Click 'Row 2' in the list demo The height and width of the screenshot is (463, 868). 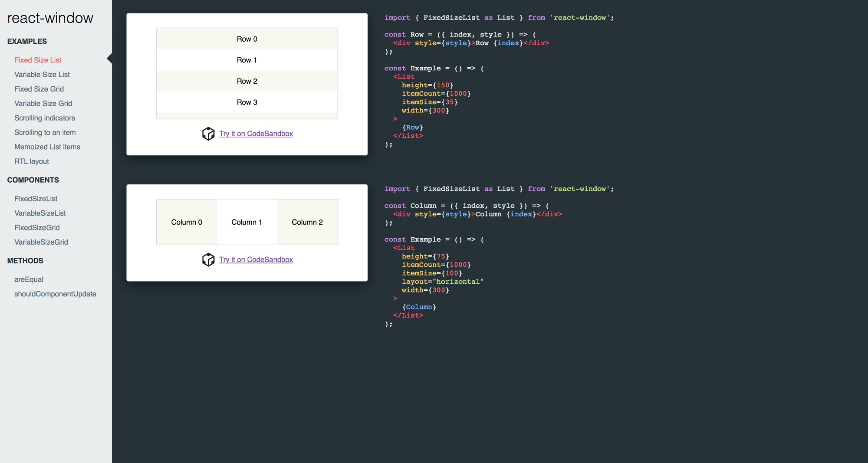tap(247, 81)
